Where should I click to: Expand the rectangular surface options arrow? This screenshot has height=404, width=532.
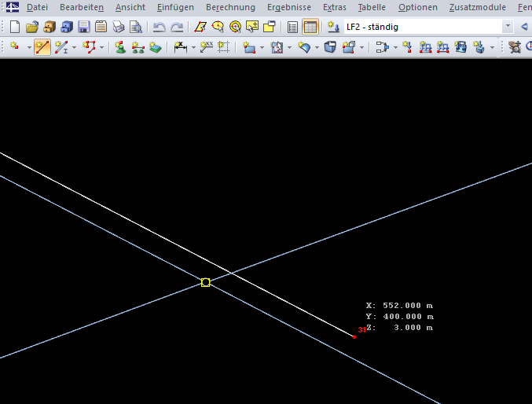click(262, 47)
